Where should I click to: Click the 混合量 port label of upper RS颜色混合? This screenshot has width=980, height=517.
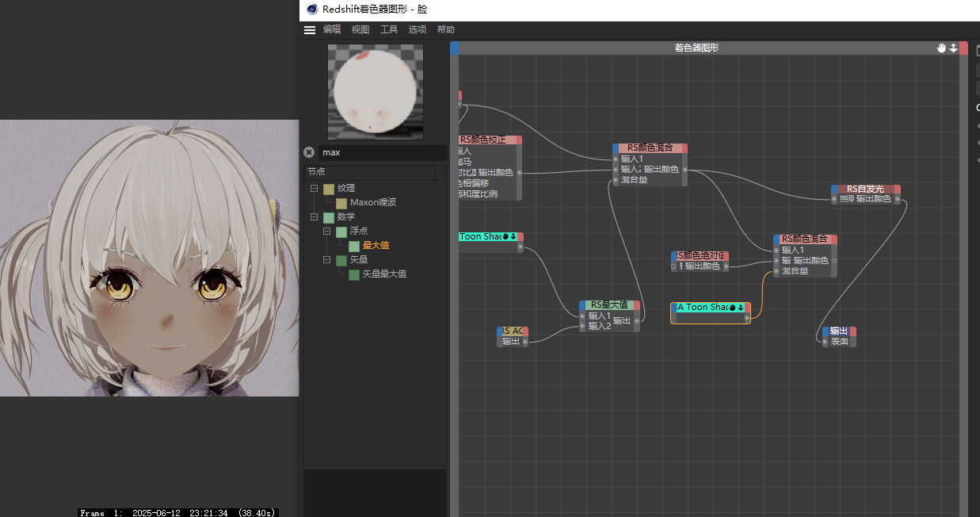point(634,180)
